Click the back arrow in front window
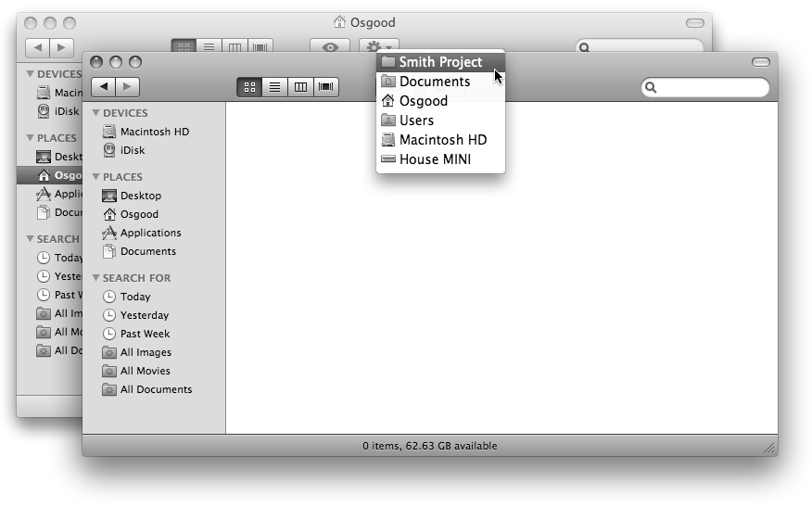This screenshot has width=812, height=507. tap(104, 87)
